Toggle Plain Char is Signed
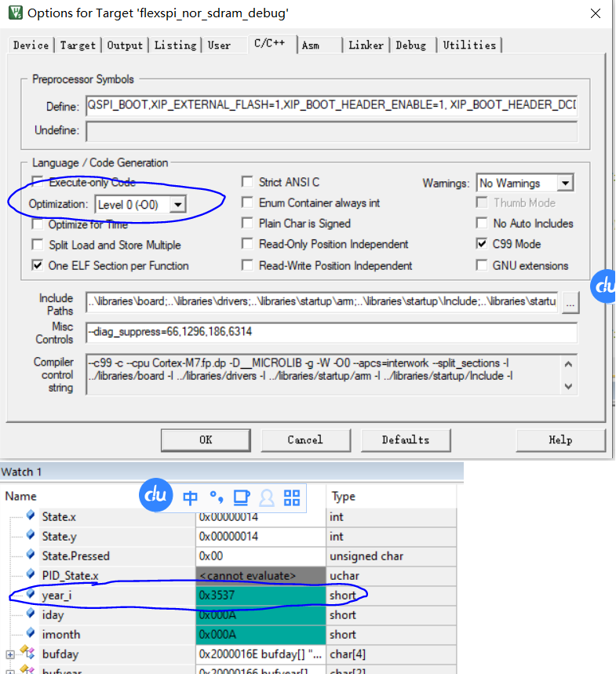The width and height of the screenshot is (616, 674). (247, 223)
